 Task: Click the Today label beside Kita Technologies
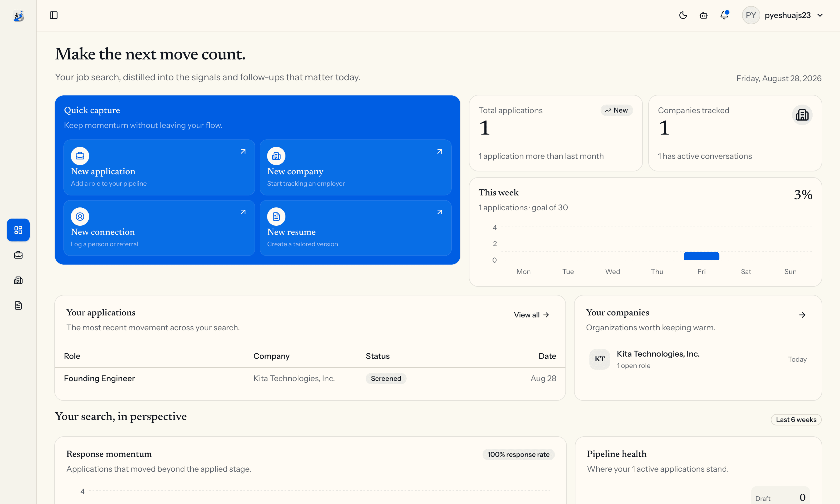point(797,359)
